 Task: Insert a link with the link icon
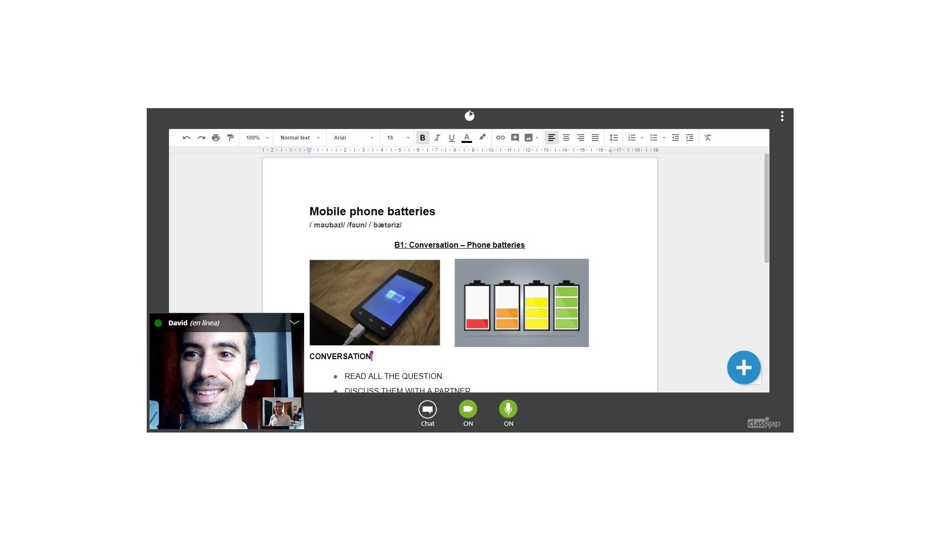pyautogui.click(x=501, y=138)
